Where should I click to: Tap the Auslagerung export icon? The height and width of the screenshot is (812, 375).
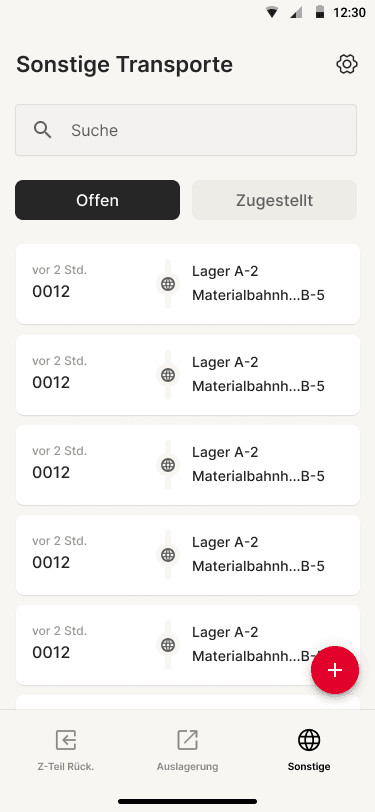click(187, 740)
